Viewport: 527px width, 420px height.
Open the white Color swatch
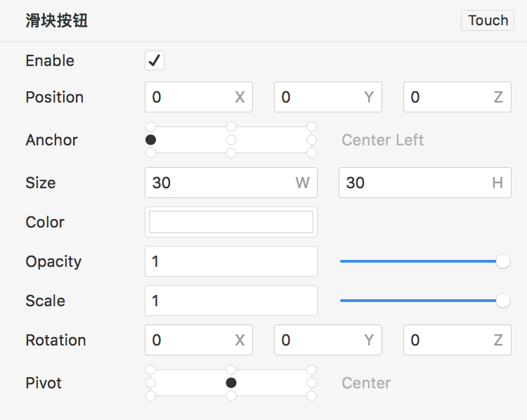[231, 222]
